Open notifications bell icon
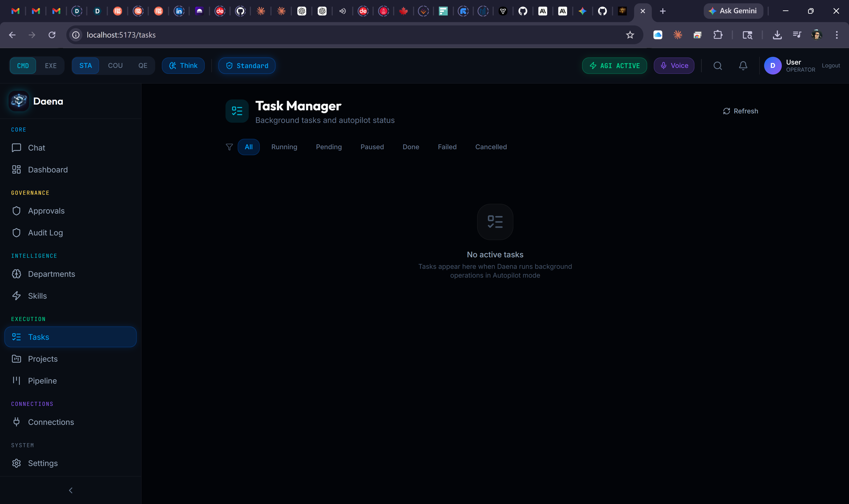Screen dimensions: 849x504 point(743,66)
